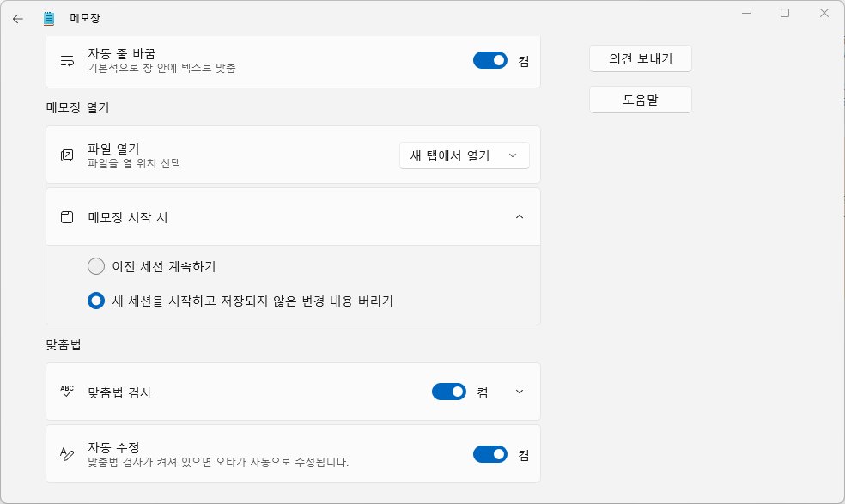Viewport: 845px width, 504px height.
Task: Select the 새 세션을 시작하고 radio option
Action: (x=96, y=301)
